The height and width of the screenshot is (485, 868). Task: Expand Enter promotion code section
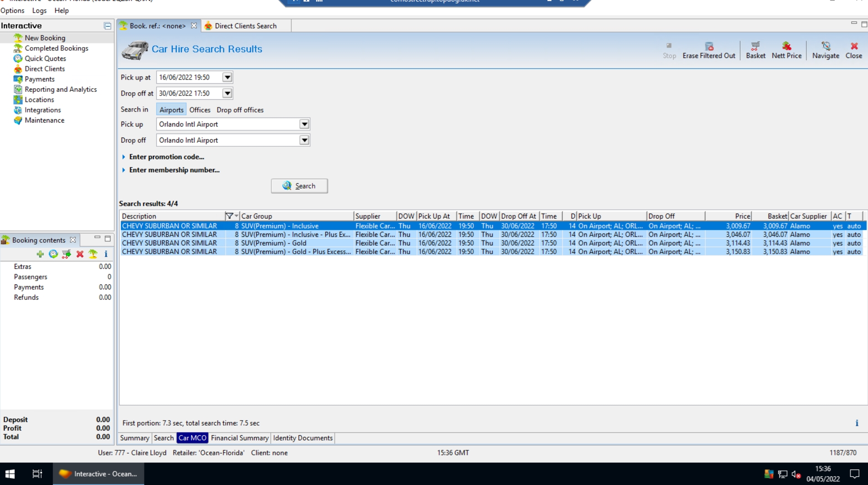tap(163, 157)
